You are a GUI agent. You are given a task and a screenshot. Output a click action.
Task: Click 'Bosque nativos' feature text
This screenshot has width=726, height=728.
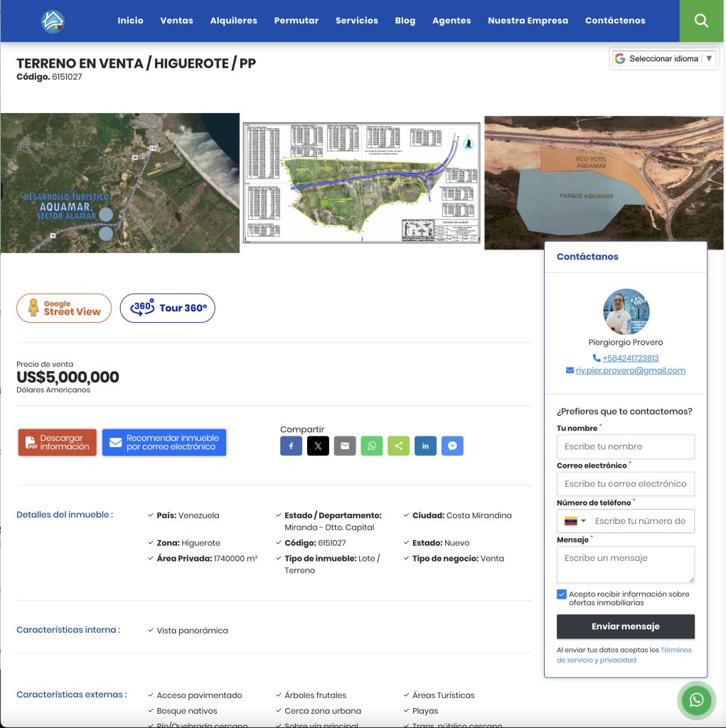(x=187, y=711)
